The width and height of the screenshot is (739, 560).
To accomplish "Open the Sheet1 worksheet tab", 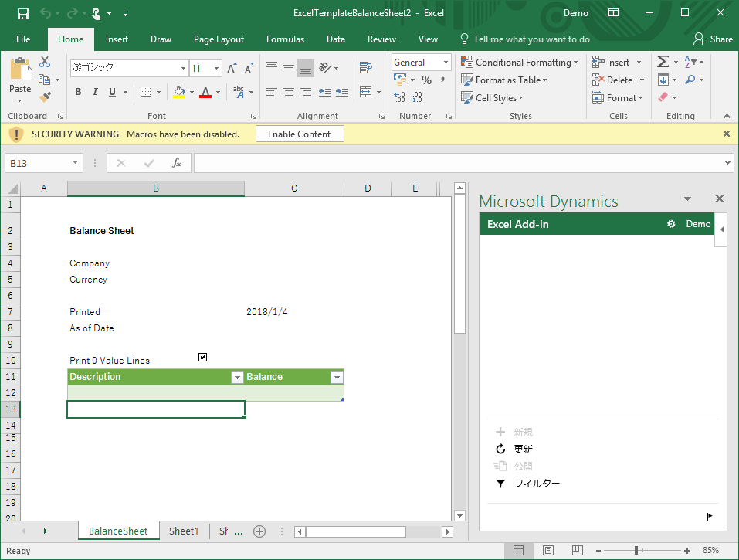I will pos(184,531).
